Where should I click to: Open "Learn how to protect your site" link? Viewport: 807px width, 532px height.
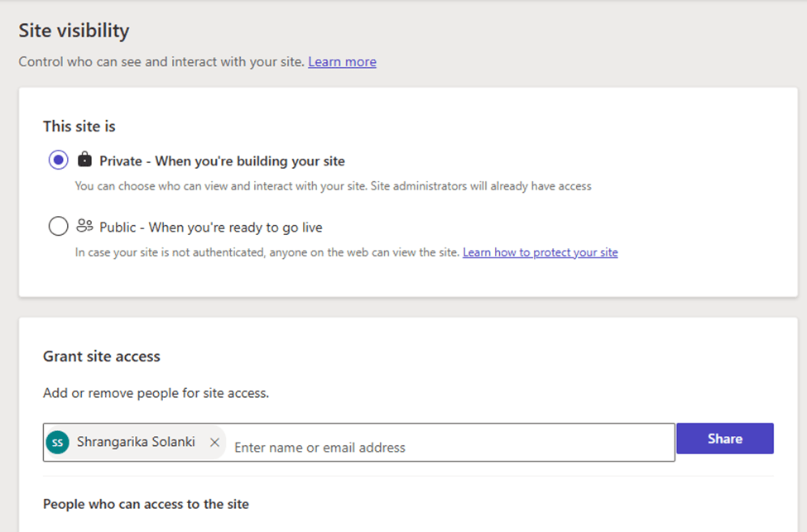tap(540, 252)
